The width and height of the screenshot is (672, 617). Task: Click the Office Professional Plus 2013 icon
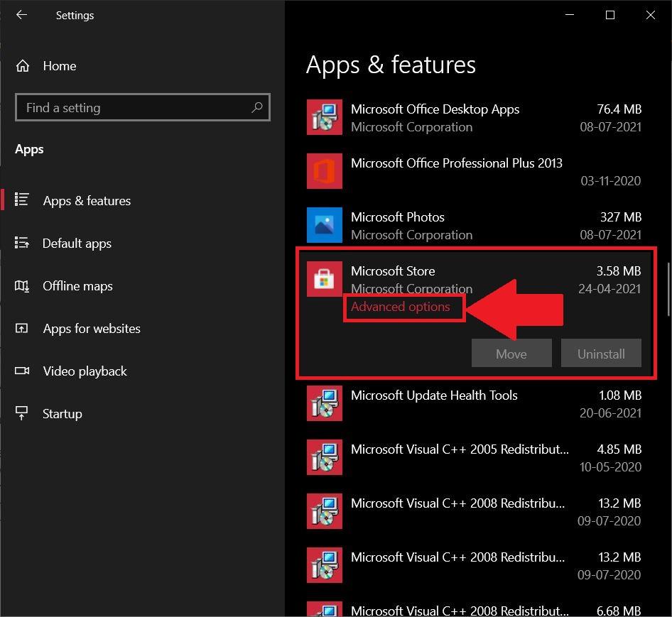324,171
